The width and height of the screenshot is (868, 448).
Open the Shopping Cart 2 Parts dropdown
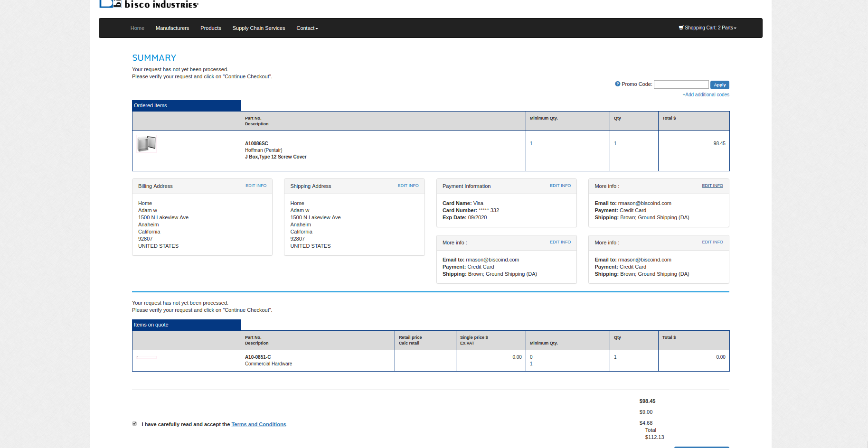pyautogui.click(x=708, y=28)
